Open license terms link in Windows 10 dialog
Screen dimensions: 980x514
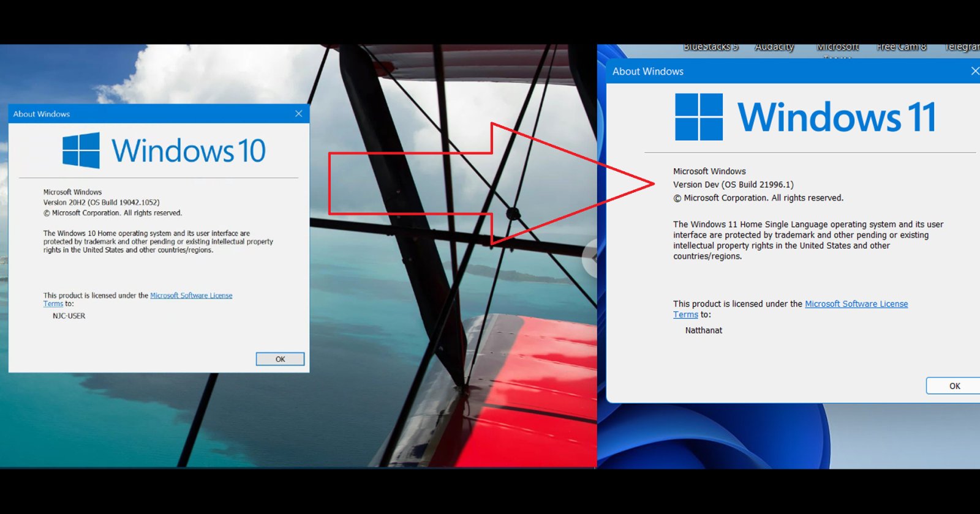[x=191, y=296]
